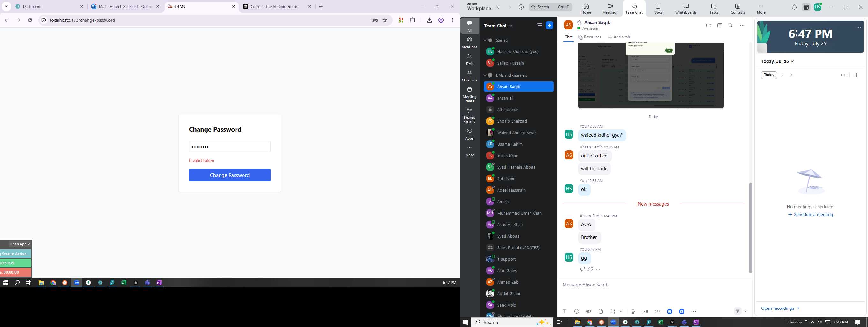Open the All chats sidebar section
The width and height of the screenshot is (868, 327).
pyautogui.click(x=469, y=26)
